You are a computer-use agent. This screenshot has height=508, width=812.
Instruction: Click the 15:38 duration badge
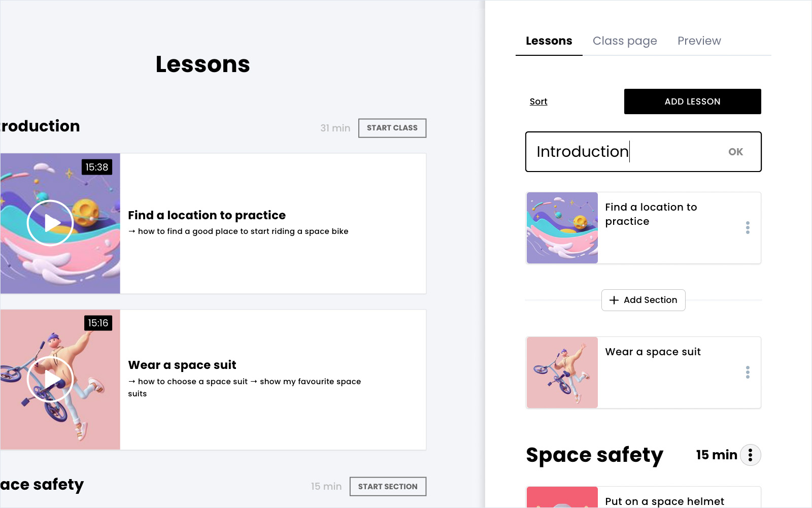[97, 167]
